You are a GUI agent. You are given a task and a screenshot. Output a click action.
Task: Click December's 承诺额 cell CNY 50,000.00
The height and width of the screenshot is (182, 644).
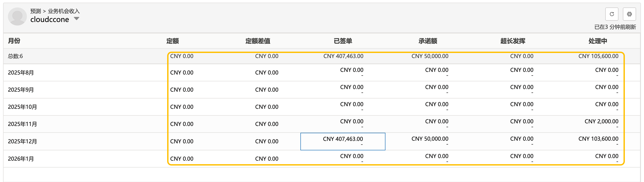tap(430, 139)
